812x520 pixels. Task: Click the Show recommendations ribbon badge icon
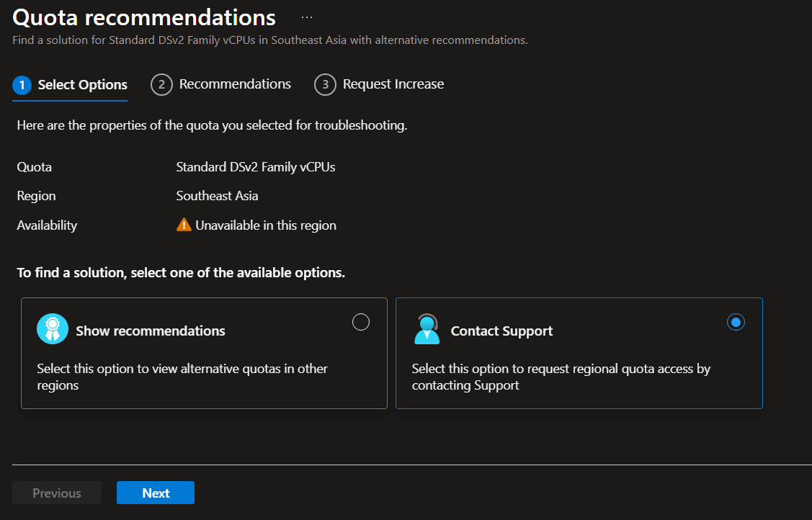(x=53, y=329)
